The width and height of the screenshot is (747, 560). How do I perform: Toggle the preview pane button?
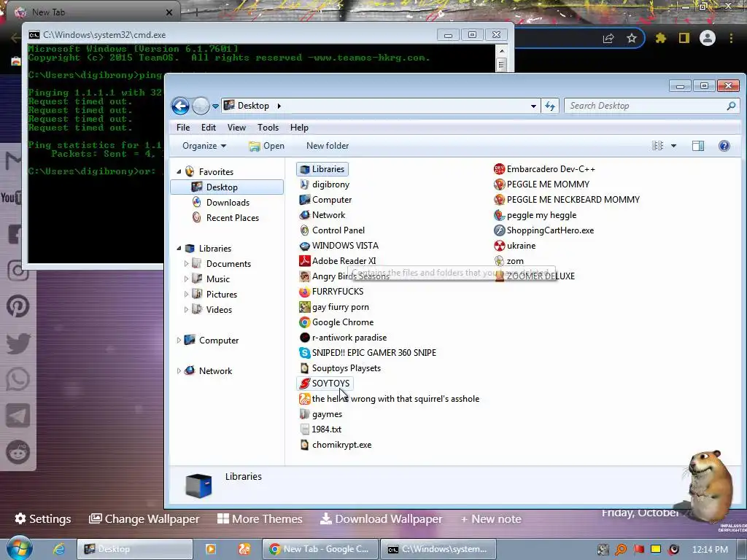click(x=698, y=146)
